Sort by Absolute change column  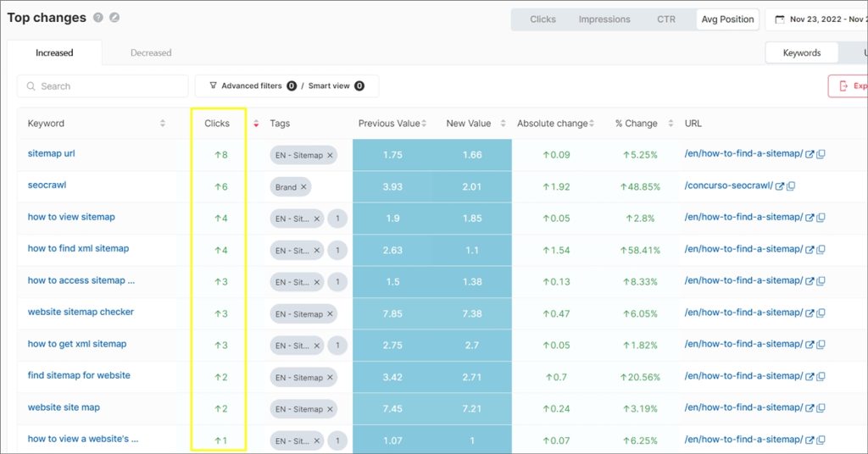(592, 124)
